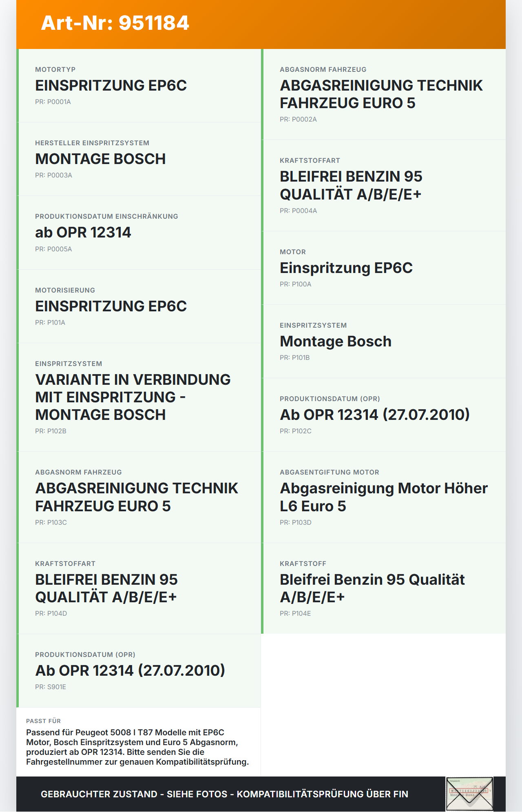The height and width of the screenshot is (812, 522).
Task: Click the Montage Bosch card PR P101B
Action: click(383, 342)
